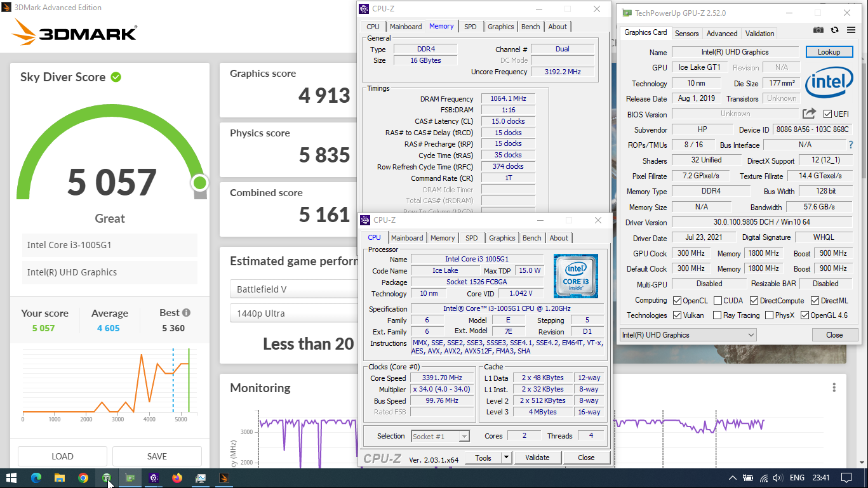This screenshot has height=488, width=868.
Task: Open the Intel(R) UHD Graphics GPU selector dropdown
Action: point(688,335)
